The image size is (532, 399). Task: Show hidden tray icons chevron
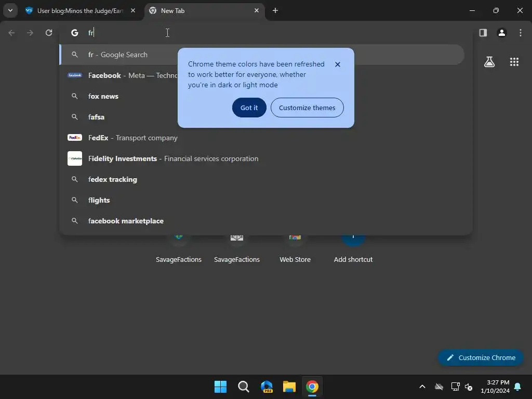point(422,387)
